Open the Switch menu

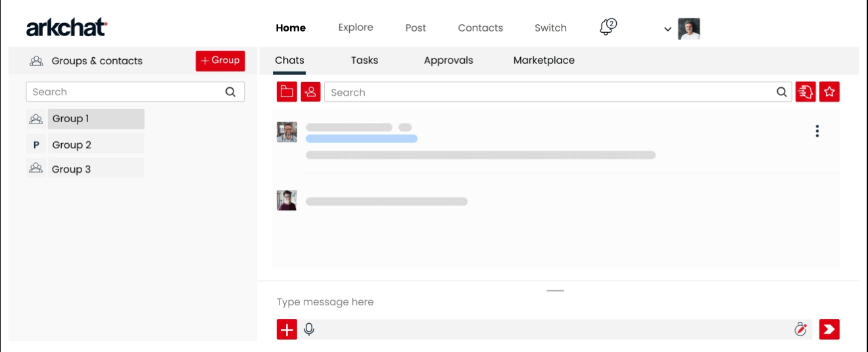(x=550, y=28)
